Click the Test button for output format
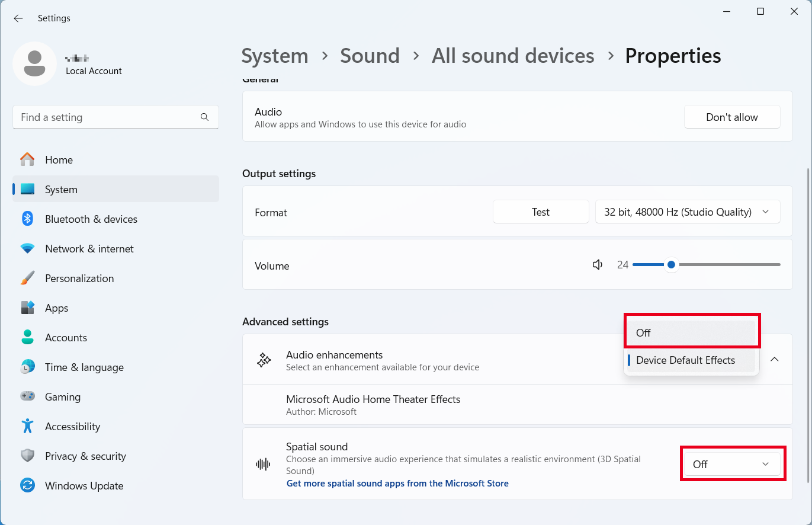The width and height of the screenshot is (812, 525). point(540,212)
